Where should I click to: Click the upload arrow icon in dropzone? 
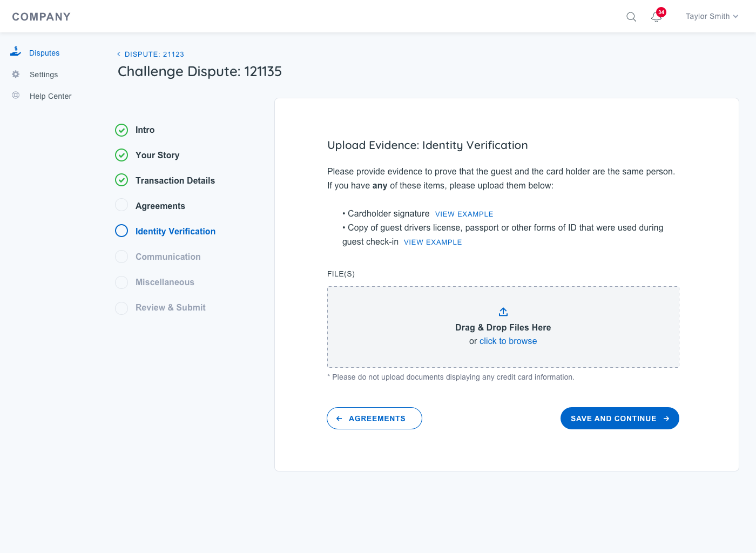pyautogui.click(x=503, y=312)
